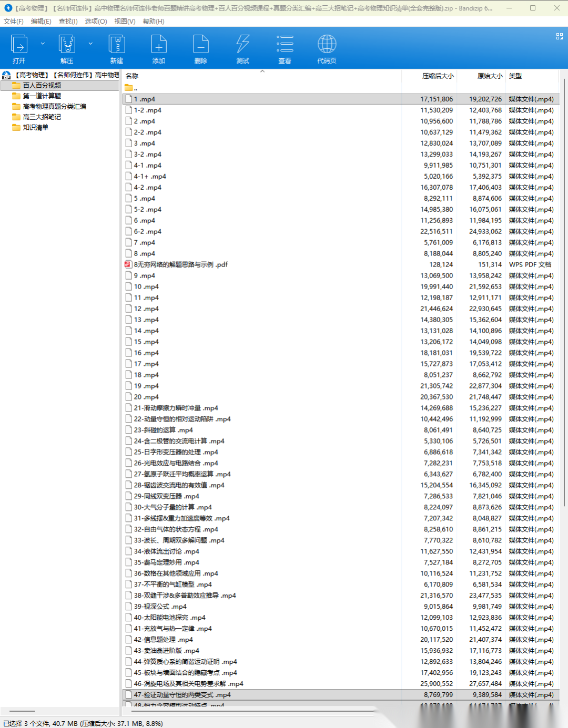Select the 第一道计算题 folder in tree
568x728 pixels.
pos(42,96)
